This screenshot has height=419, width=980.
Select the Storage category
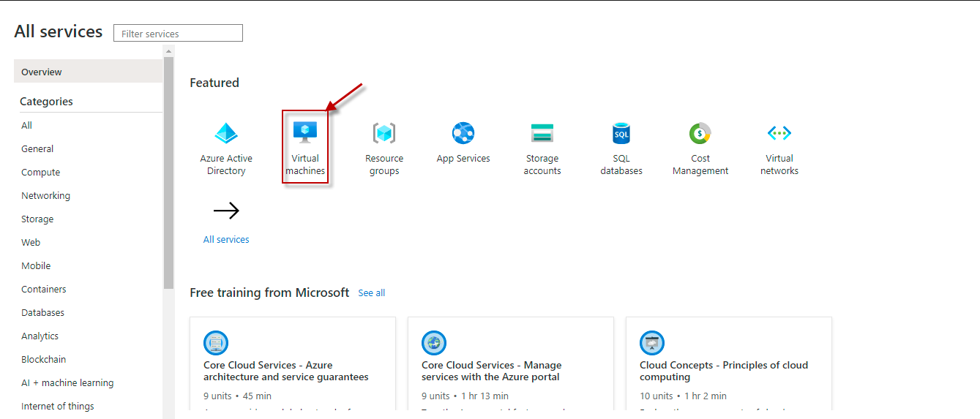click(x=37, y=219)
